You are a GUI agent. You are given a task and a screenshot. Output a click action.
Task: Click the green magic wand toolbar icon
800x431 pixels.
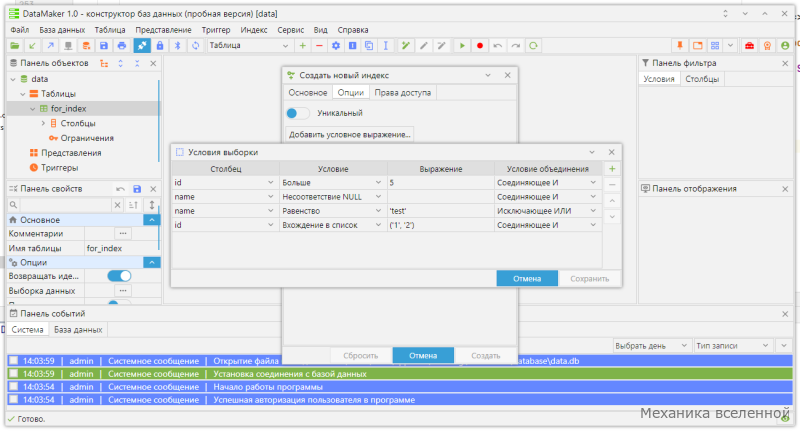(406, 46)
